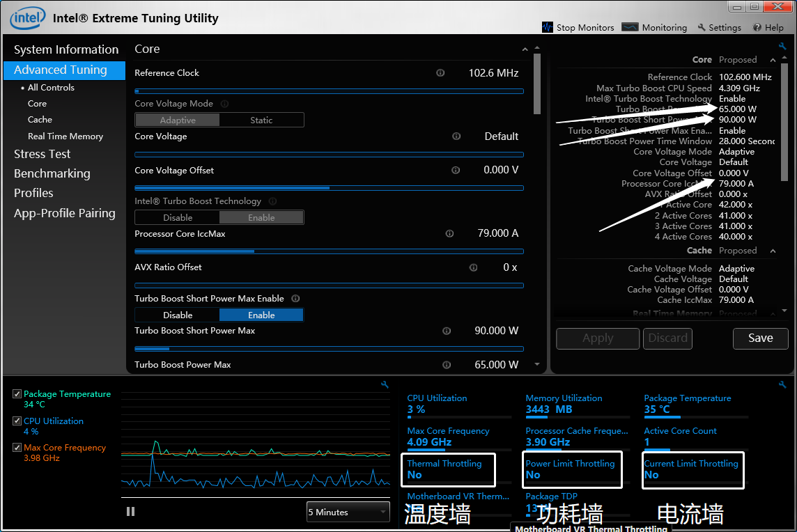Select Advanced Tuning in sidebar
This screenshot has height=532, width=797.
[65, 70]
